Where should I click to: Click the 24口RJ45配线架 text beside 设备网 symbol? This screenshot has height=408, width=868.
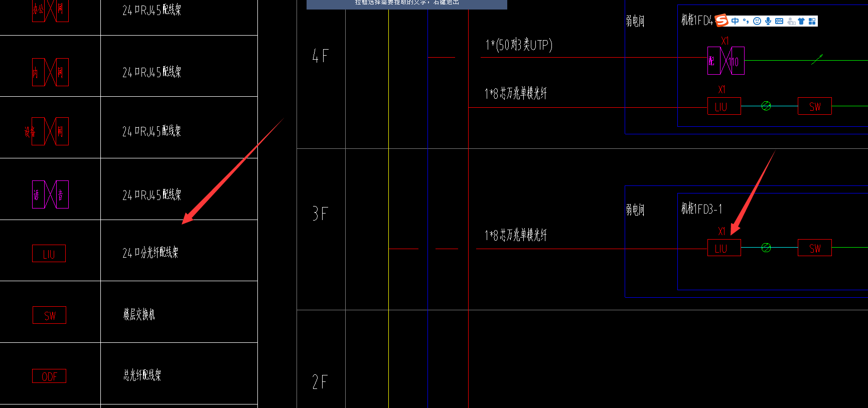[152, 131]
